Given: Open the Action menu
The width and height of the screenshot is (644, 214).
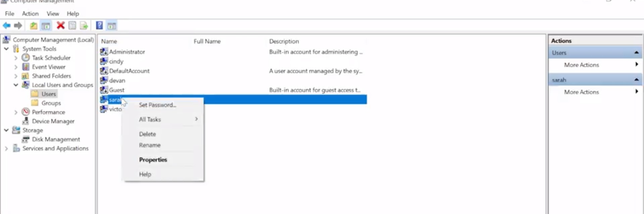Looking at the screenshot, I should pos(30,13).
